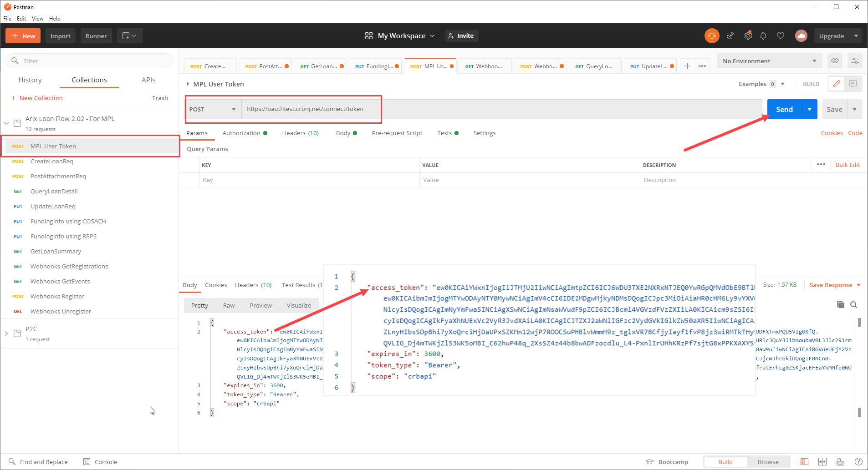Open the help question mark icon

858,462
